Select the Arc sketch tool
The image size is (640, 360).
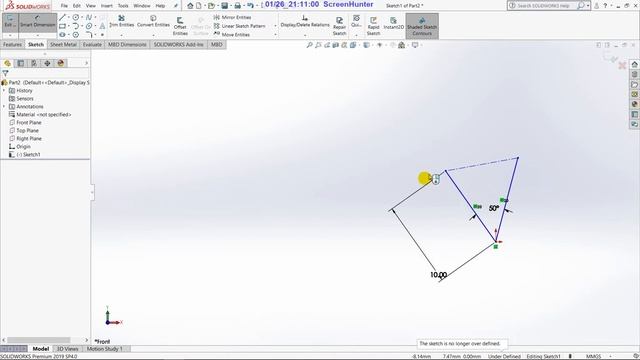76,26
